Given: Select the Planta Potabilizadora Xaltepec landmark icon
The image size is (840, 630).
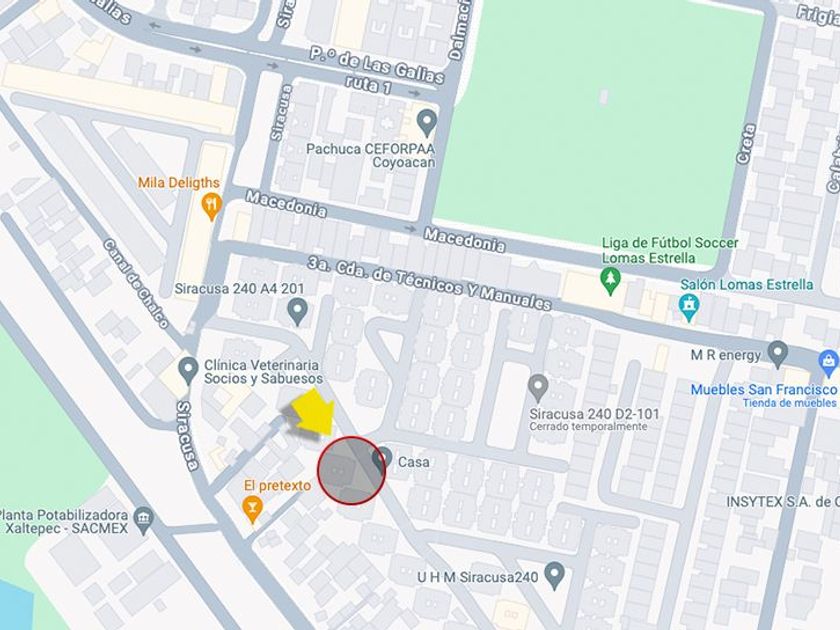Looking at the screenshot, I should [x=144, y=521].
